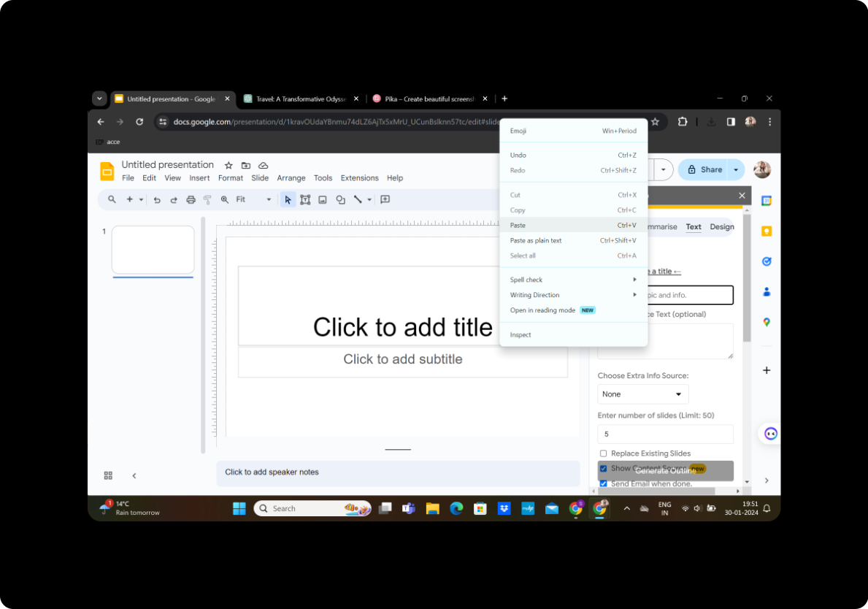The width and height of the screenshot is (868, 609).
Task: Open Google Maps side panel icon
Action: [x=767, y=322]
